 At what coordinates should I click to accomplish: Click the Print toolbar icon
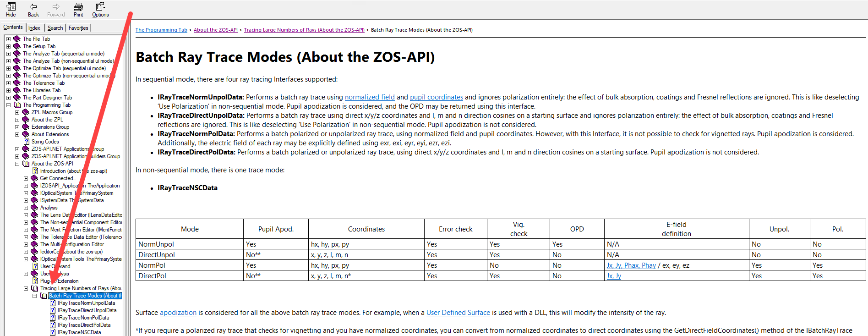pos(78,10)
